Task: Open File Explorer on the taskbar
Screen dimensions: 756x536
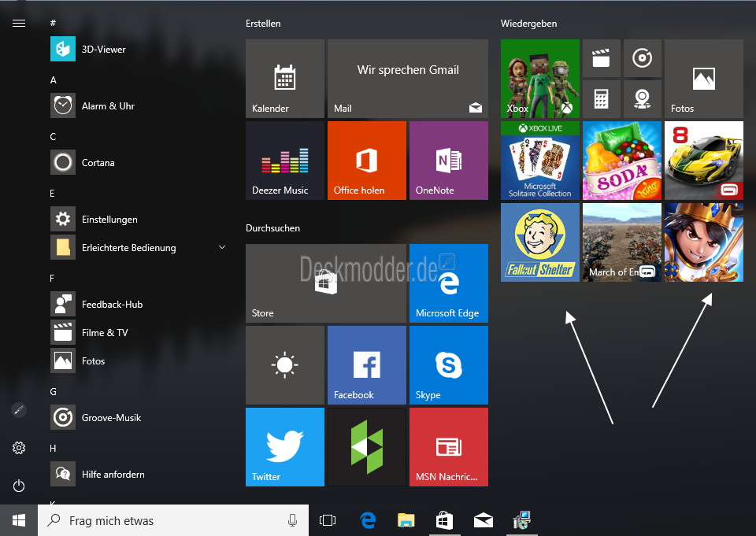Action: pos(406,520)
